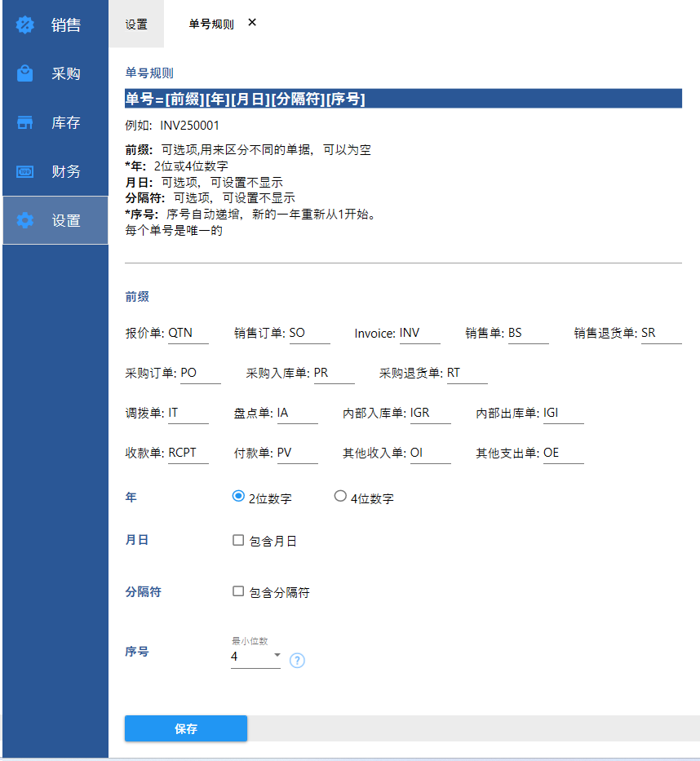Click the 报价单 prefix field with QTN
The height and width of the screenshot is (761, 700).
click(x=188, y=334)
